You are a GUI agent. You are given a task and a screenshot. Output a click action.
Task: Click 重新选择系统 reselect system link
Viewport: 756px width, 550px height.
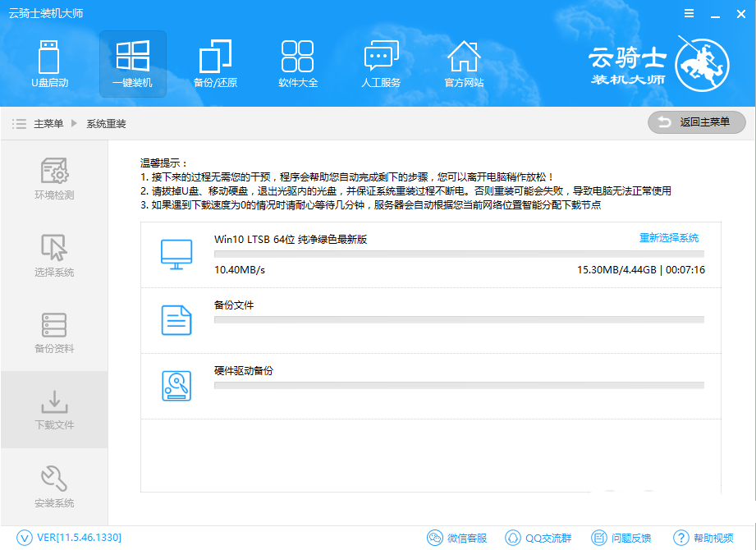(x=669, y=238)
